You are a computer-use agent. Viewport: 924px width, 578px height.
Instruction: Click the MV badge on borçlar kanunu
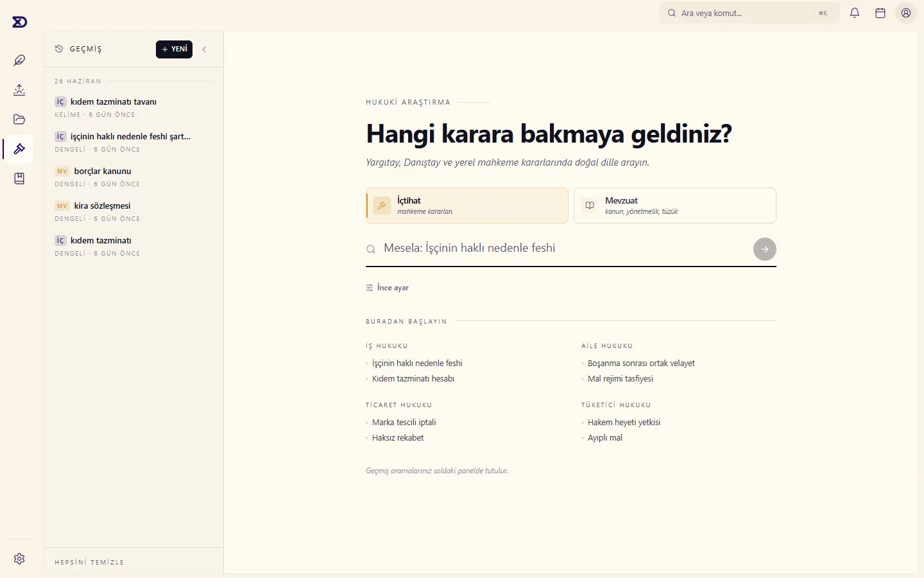pyautogui.click(x=62, y=171)
